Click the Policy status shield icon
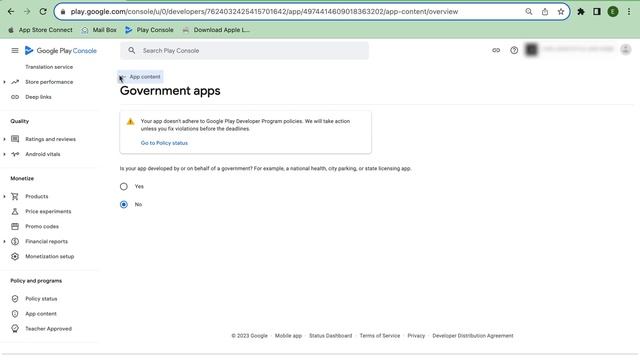Image resolution: width=640 pixels, height=360 pixels. pyautogui.click(x=15, y=299)
